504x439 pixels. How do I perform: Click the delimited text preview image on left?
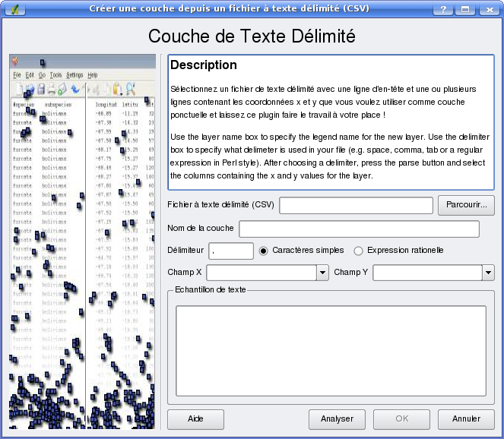click(82, 242)
